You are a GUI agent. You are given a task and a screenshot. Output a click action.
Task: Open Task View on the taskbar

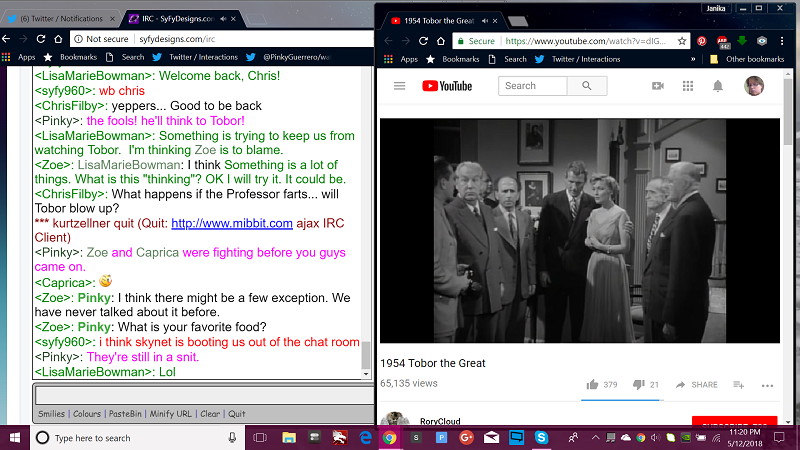[260, 438]
